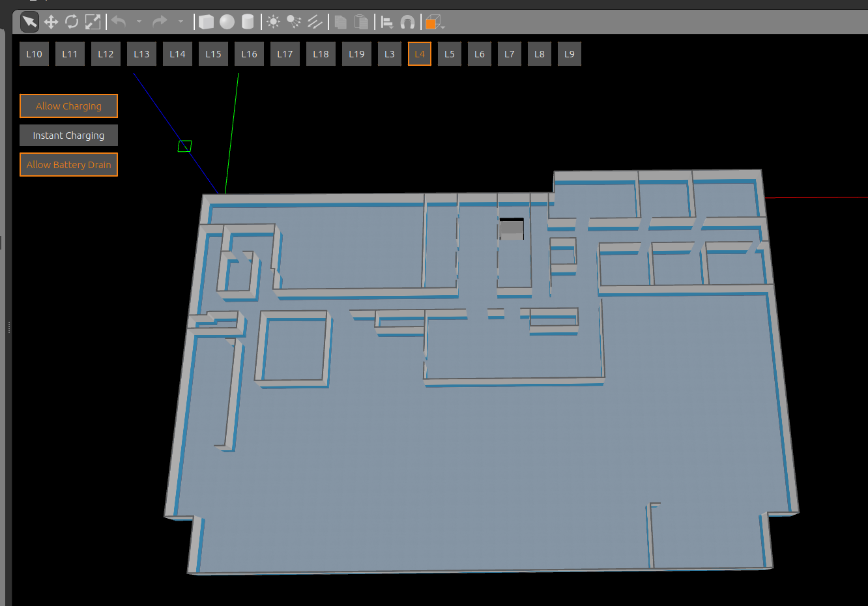Show floor L19
This screenshot has width=868, height=606.
356,54
